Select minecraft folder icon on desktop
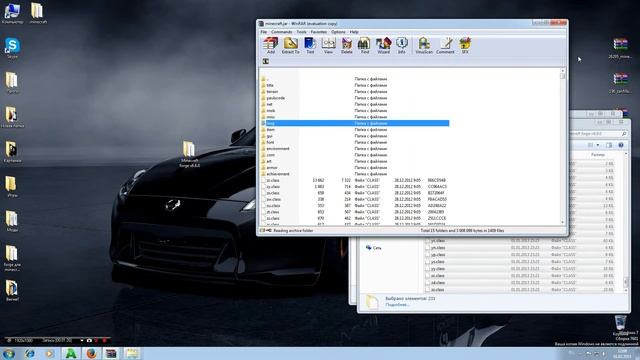The height and width of the screenshot is (360, 640). pos(38,13)
